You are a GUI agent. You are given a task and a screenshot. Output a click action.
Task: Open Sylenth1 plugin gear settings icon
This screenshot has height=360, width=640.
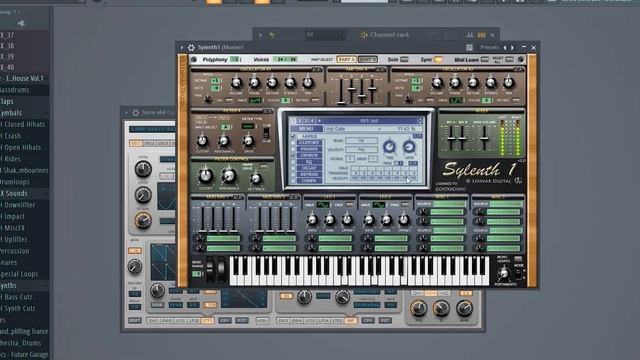[191, 47]
